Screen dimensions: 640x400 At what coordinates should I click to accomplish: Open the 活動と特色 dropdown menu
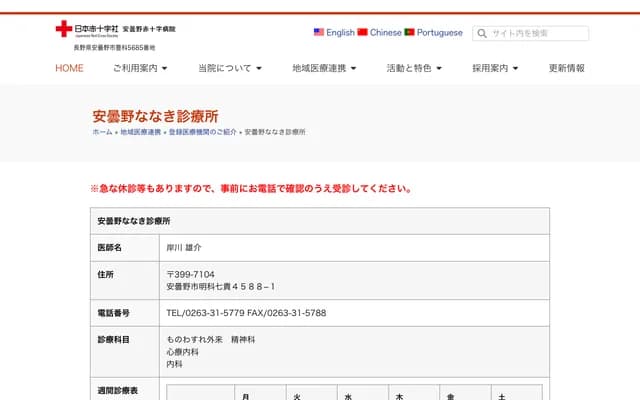(415, 69)
